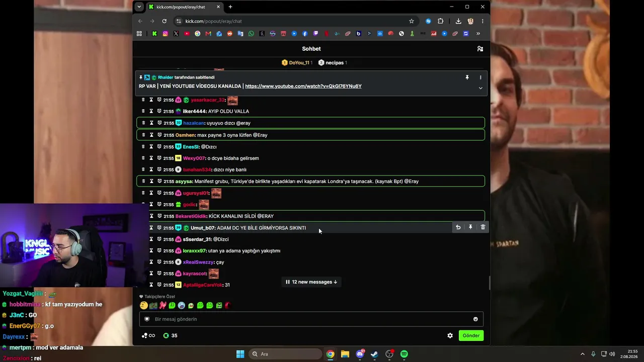644x362 pixels.
Task: Open File Explorer from the taskbar
Action: [345, 354]
